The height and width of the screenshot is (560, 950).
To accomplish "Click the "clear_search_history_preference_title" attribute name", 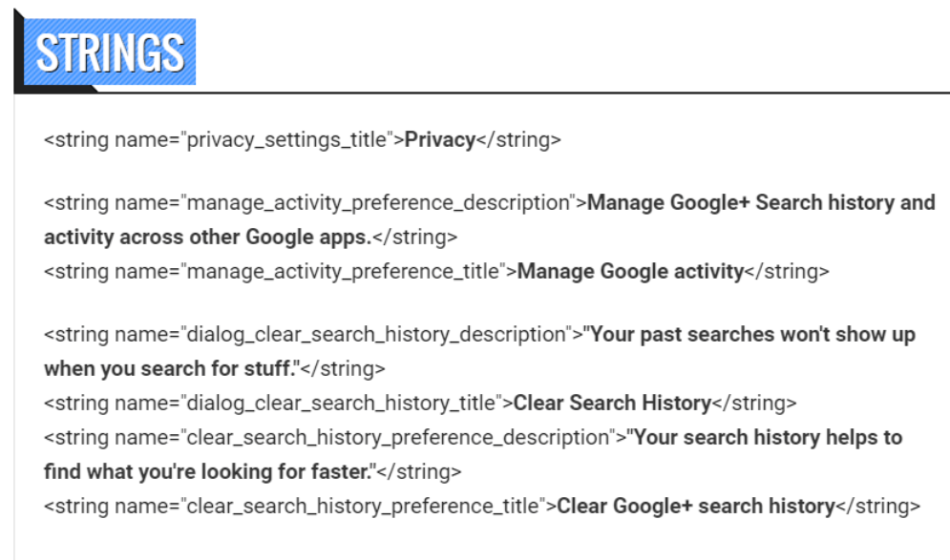I will (x=363, y=506).
